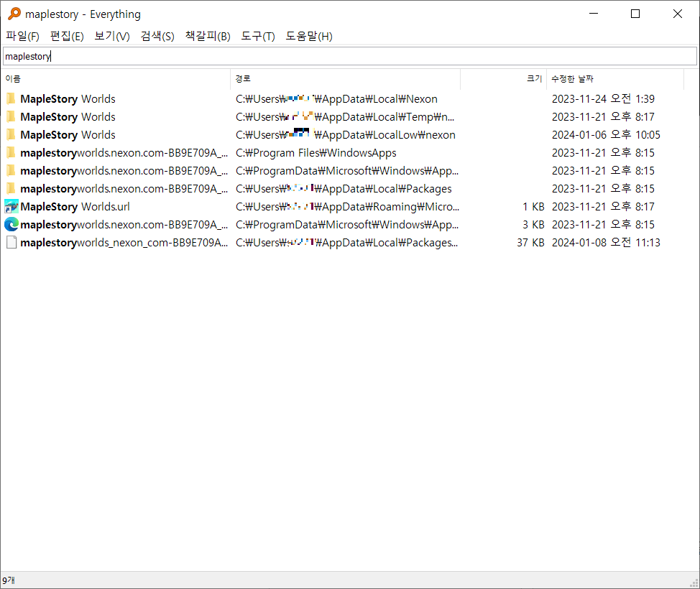Click the Edge icon of the 3 KB file
The image size is (700, 589).
tap(11, 224)
